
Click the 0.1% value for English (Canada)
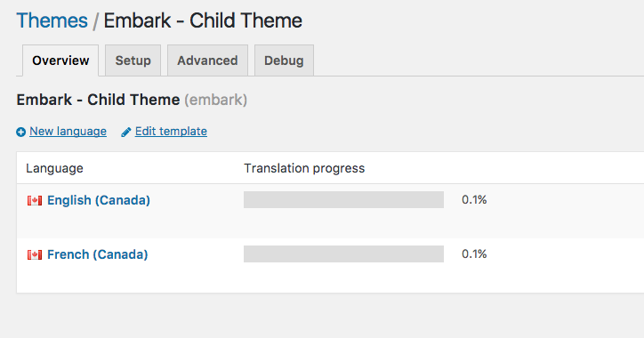click(474, 199)
